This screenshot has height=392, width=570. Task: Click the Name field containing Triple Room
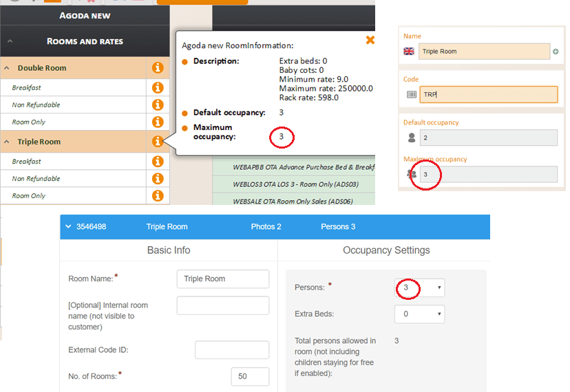[484, 51]
